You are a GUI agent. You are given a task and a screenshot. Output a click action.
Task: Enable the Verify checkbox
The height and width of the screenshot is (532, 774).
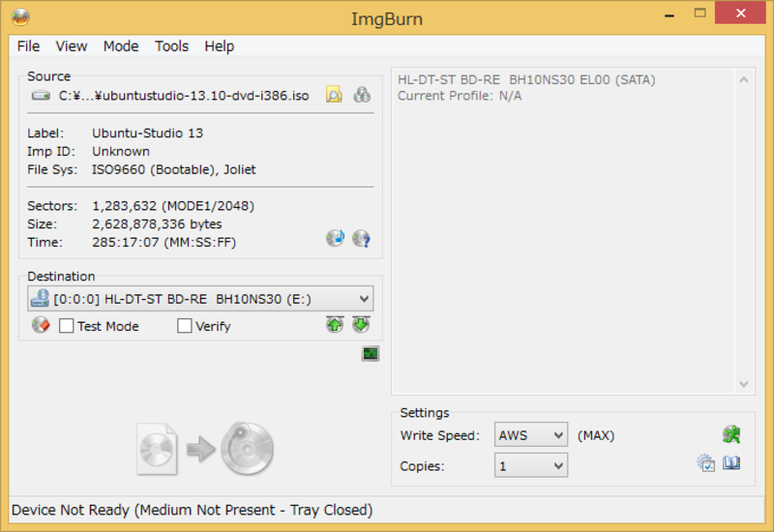point(185,326)
